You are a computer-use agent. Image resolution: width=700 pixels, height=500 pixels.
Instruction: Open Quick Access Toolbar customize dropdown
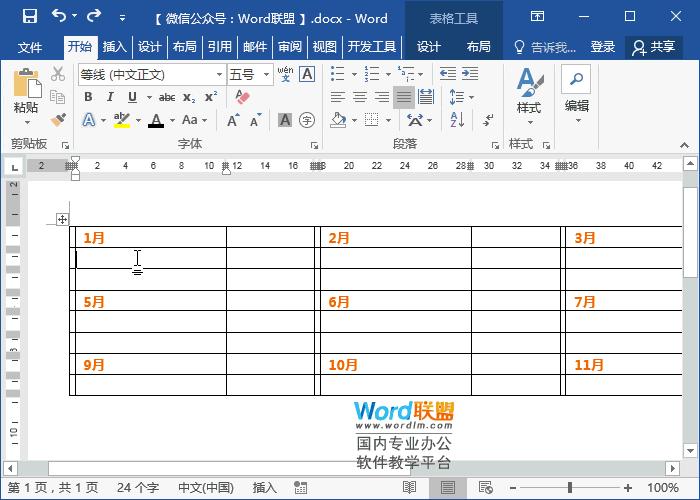click(122, 18)
